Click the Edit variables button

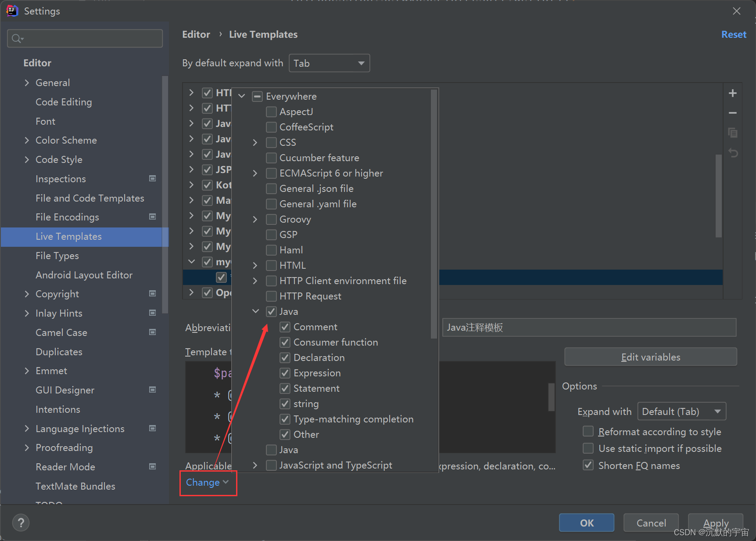pos(650,357)
